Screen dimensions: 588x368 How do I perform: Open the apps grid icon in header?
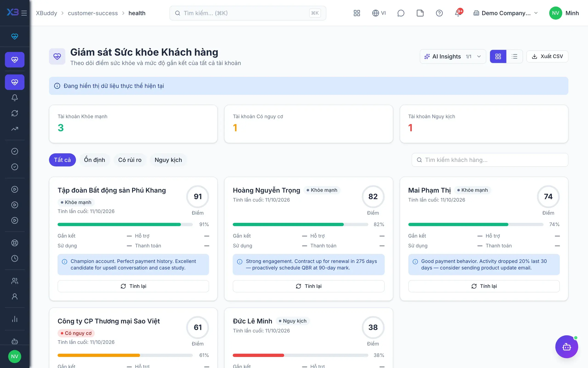[357, 13]
